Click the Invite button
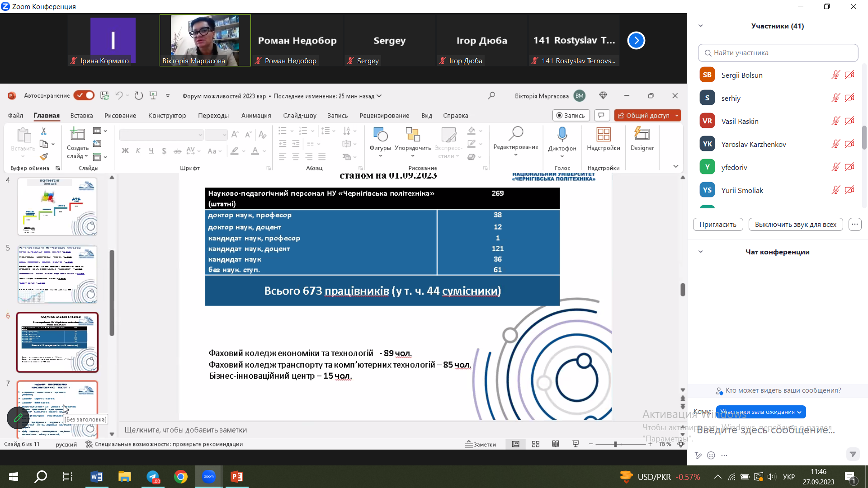Screen dimensions: 868x488 coord(717,225)
